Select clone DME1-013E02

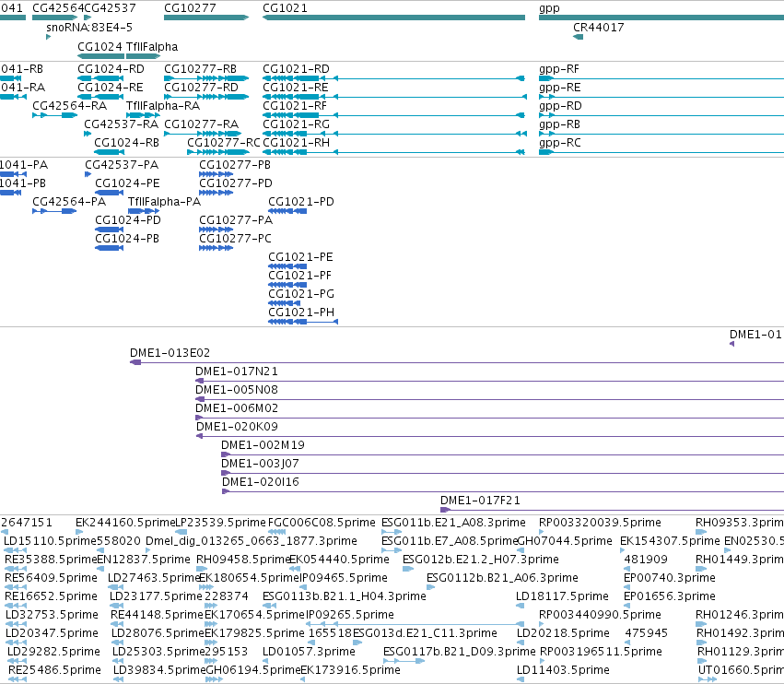(x=170, y=353)
